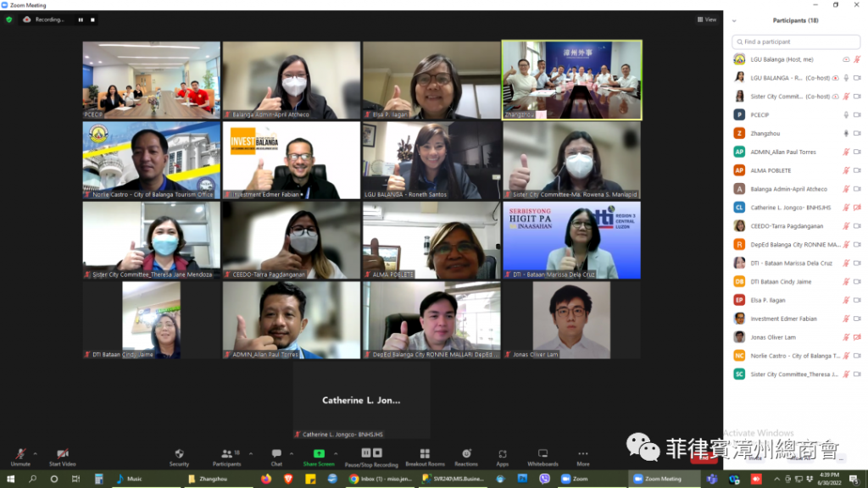Select DTI Bataan Cindy Jaime in participant list
The height and width of the screenshot is (488, 868).
795,281
